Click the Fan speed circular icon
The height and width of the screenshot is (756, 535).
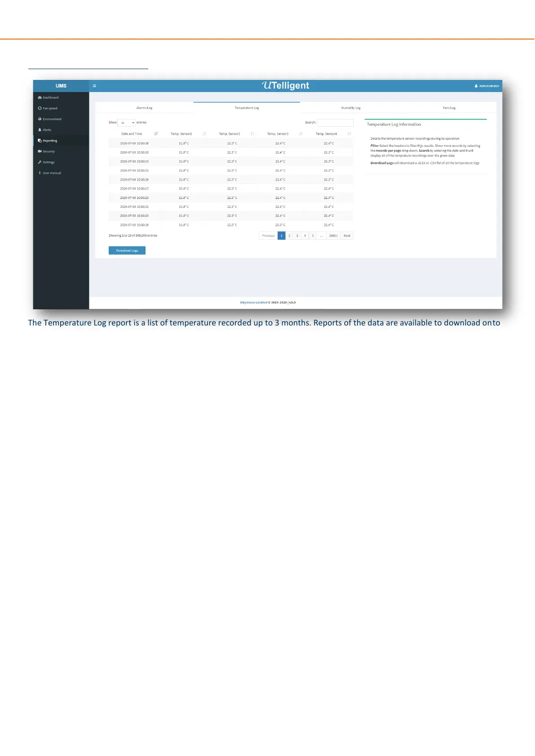pos(40,108)
